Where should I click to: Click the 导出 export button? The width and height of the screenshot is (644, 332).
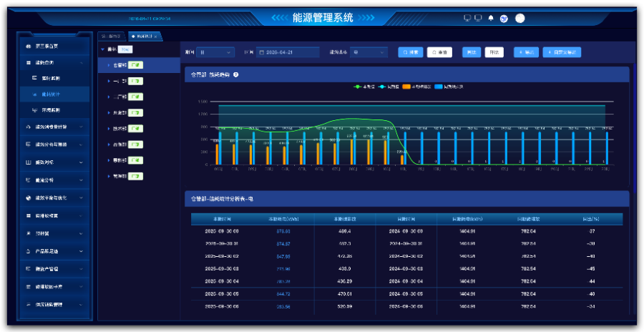(x=526, y=52)
